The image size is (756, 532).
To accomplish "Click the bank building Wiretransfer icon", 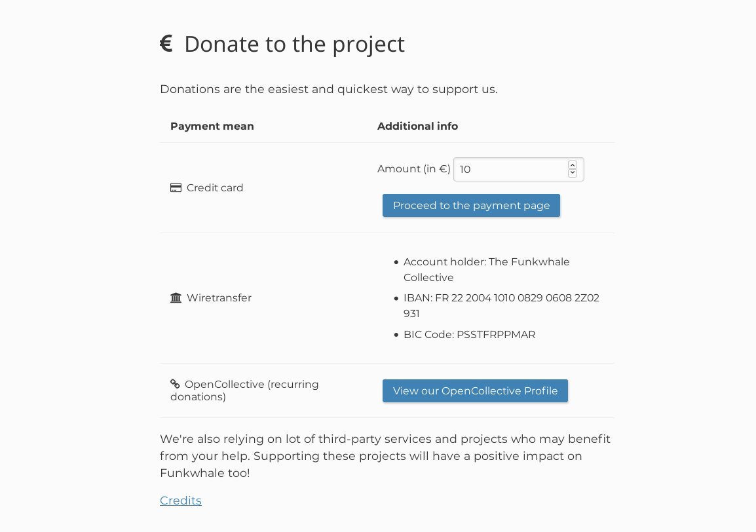I will (x=176, y=297).
